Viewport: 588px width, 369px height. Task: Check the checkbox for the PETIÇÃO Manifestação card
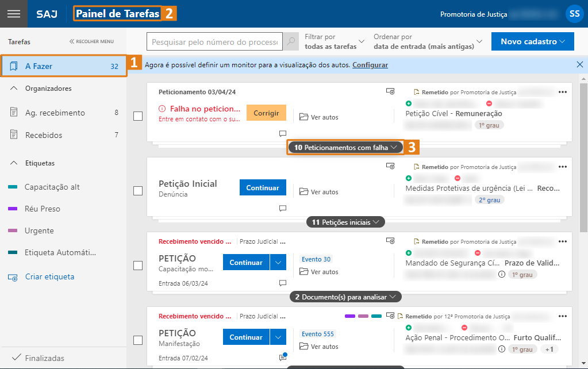click(137, 340)
